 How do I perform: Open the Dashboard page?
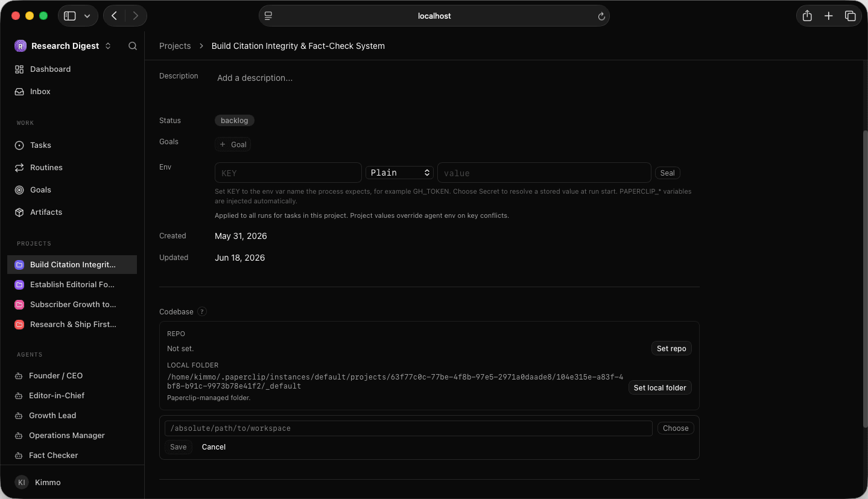tap(72, 69)
